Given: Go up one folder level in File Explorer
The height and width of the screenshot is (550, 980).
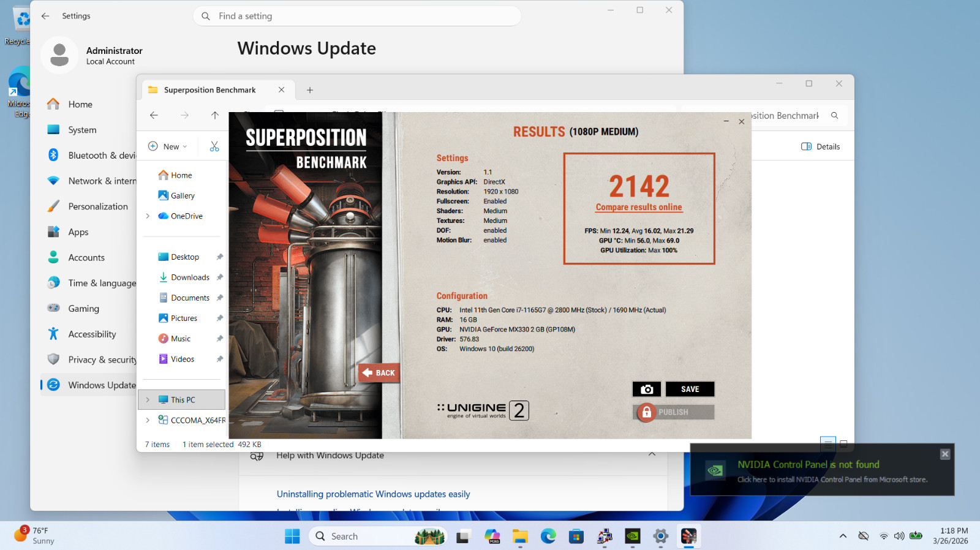Looking at the screenshot, I should tap(214, 115).
